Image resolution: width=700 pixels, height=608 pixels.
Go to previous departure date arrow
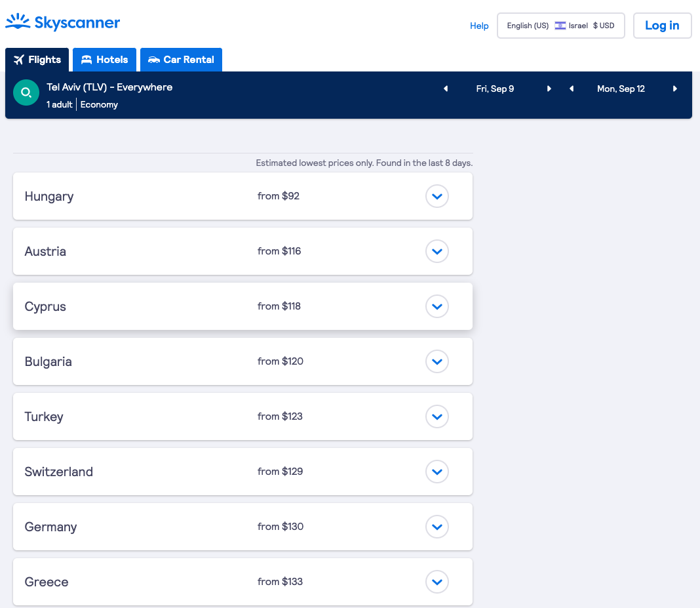click(446, 89)
